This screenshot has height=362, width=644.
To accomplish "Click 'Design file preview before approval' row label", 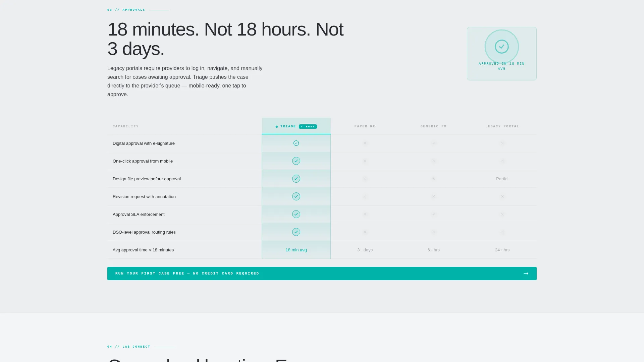I will (x=147, y=179).
